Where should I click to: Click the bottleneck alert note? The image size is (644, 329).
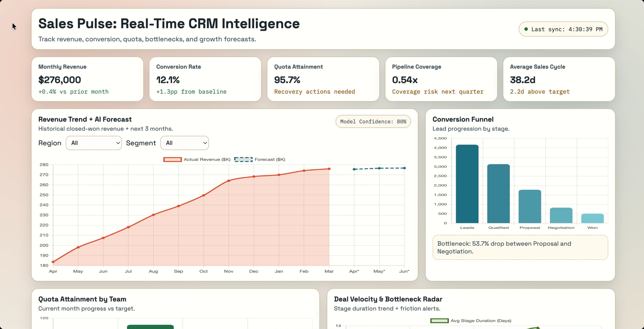(520, 247)
